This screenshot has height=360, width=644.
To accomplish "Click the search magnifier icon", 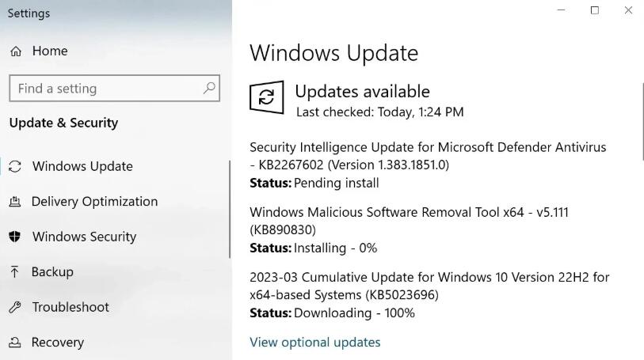I will 209,88.
